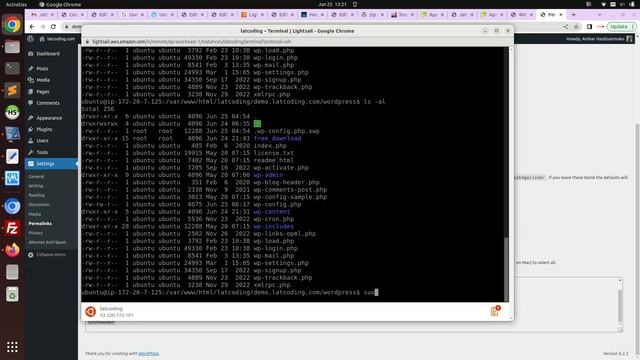Click the scrollbar of the text box behind terminal
Viewport: 640px width, 360px height.
[x=620, y=304]
